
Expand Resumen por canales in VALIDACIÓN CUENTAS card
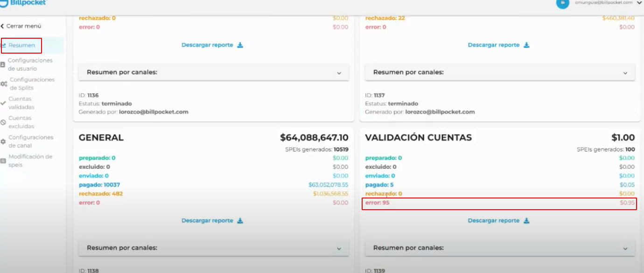625,248
